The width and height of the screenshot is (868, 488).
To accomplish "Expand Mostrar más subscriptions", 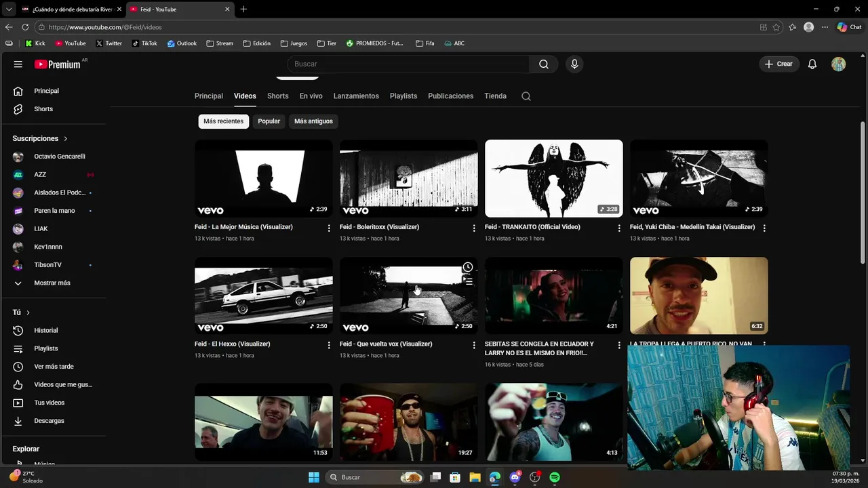I will coord(54,283).
